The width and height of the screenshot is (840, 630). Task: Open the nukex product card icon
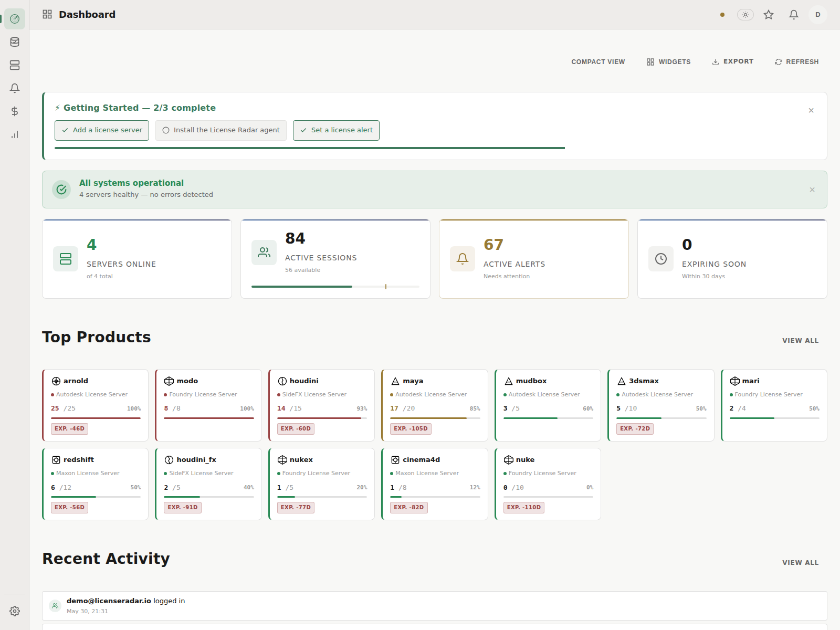click(x=282, y=460)
